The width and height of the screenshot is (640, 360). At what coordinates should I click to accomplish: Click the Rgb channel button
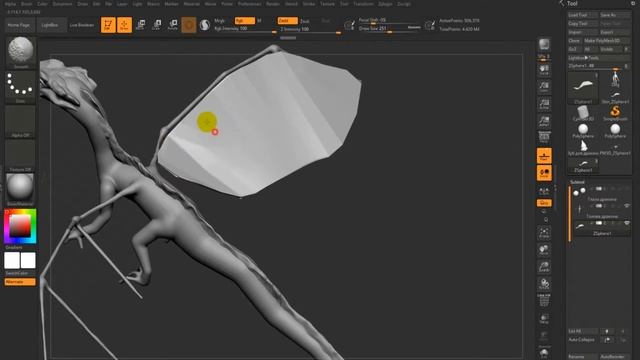tap(244, 20)
